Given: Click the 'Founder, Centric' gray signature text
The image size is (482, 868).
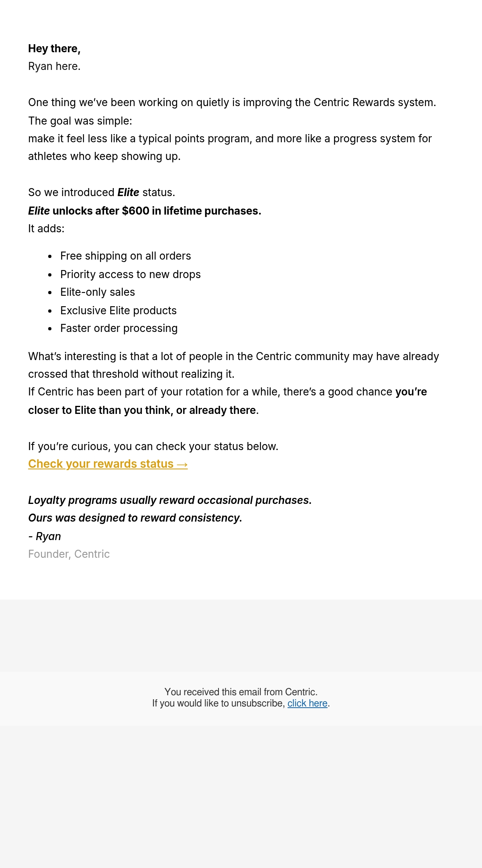Looking at the screenshot, I should 69,554.
